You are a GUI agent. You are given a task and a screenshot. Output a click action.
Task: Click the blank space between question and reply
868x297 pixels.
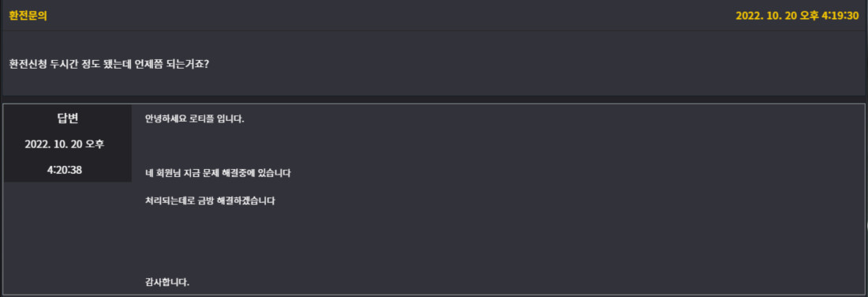click(434, 100)
